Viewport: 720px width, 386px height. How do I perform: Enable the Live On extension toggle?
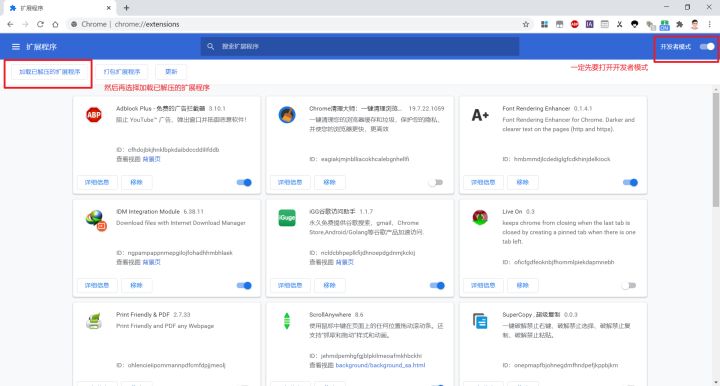629,285
